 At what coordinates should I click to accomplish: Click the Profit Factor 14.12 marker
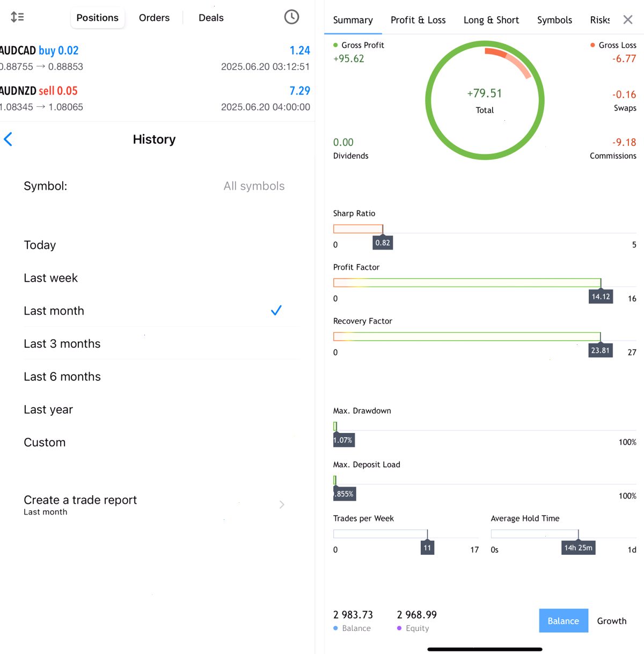point(601,296)
